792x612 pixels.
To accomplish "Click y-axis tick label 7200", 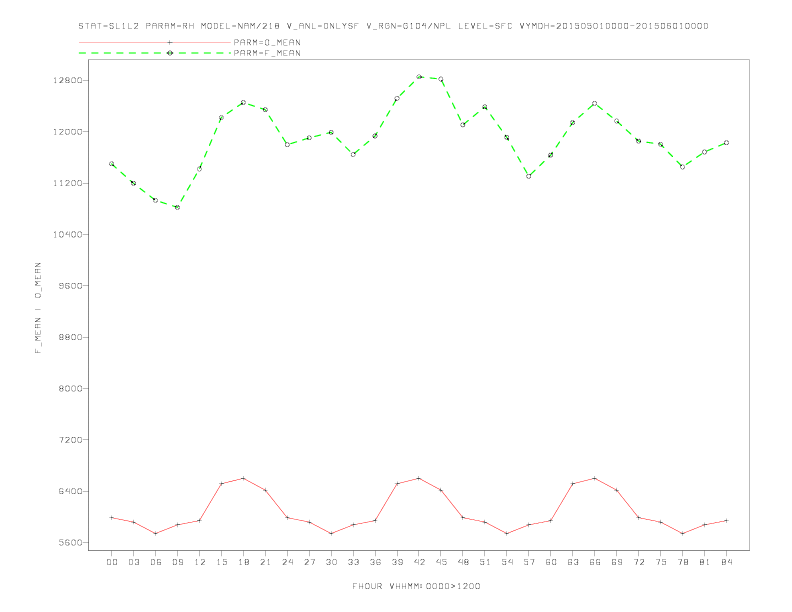I will click(x=70, y=440).
